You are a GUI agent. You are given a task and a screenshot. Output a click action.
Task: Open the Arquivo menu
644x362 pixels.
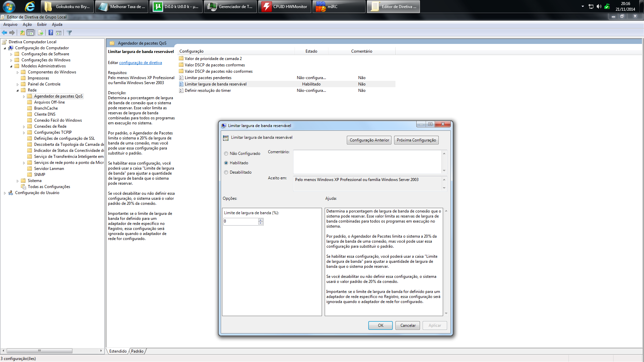(x=10, y=24)
